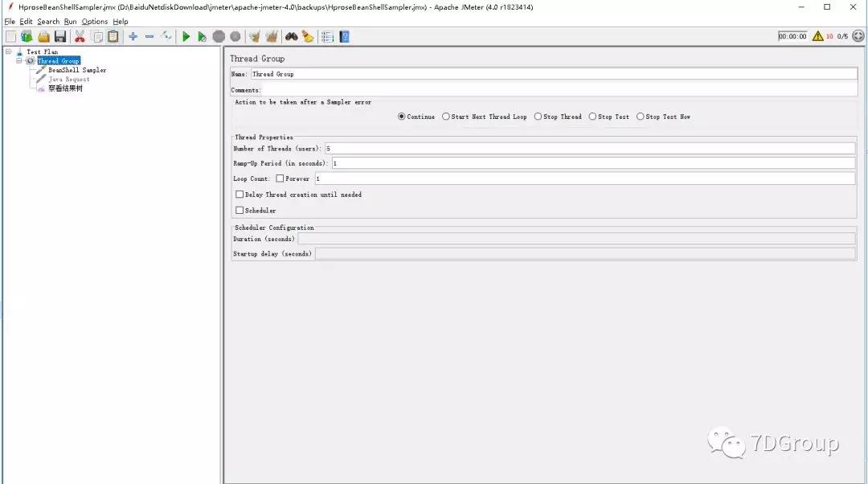
Task: Click the Copy toolbar icon
Action: 97,36
